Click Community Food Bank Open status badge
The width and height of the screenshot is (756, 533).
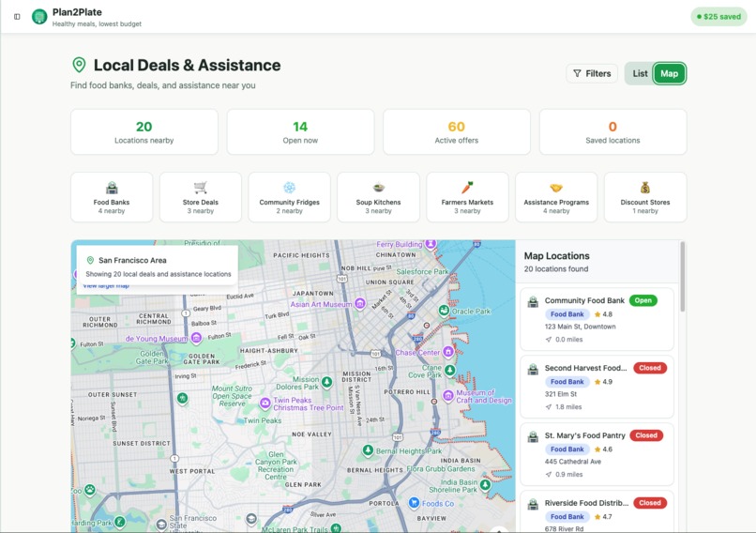(x=643, y=300)
